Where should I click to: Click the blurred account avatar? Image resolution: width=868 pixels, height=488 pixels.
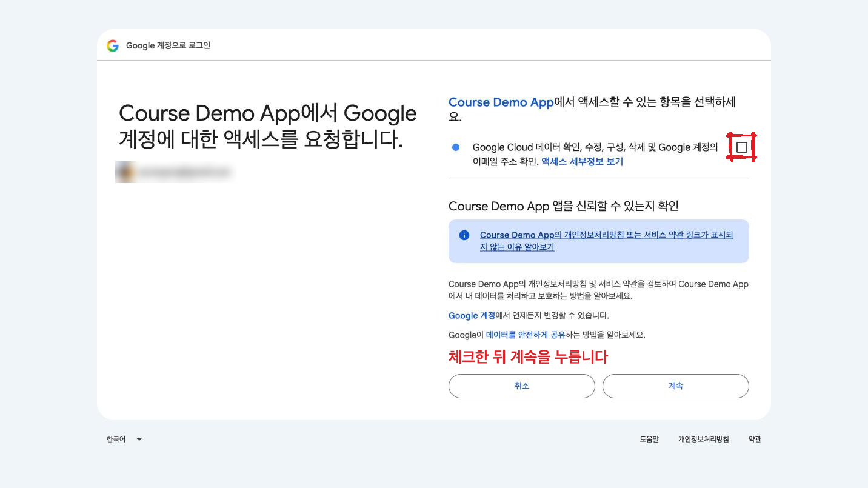pyautogui.click(x=127, y=172)
